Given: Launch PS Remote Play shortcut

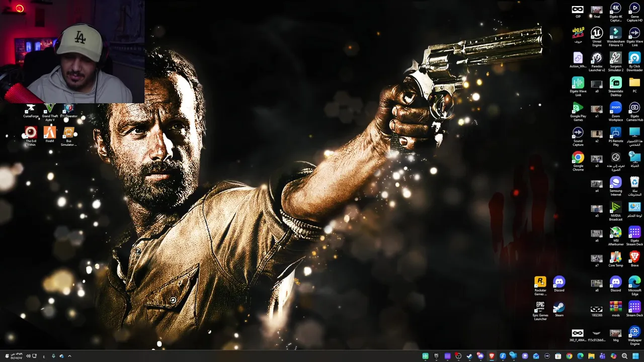Looking at the screenshot, I should (x=615, y=136).
